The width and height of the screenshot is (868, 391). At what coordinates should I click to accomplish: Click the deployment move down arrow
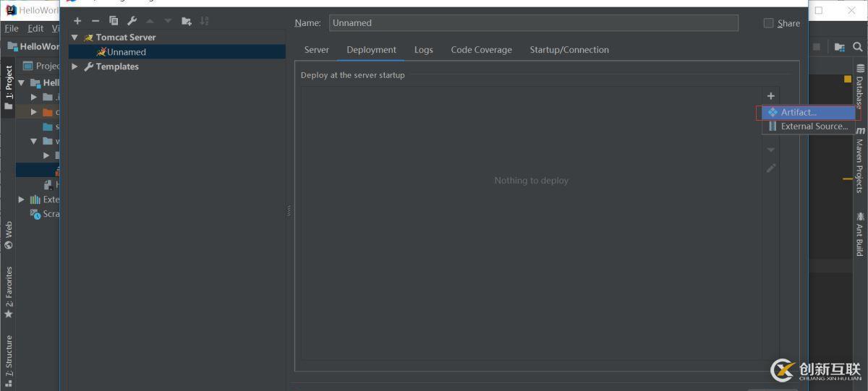pyautogui.click(x=771, y=150)
